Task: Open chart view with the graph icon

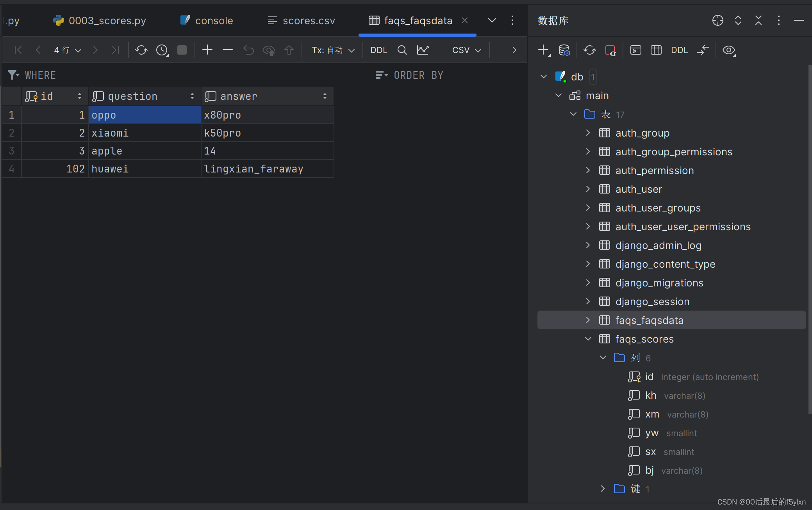Action: tap(423, 50)
